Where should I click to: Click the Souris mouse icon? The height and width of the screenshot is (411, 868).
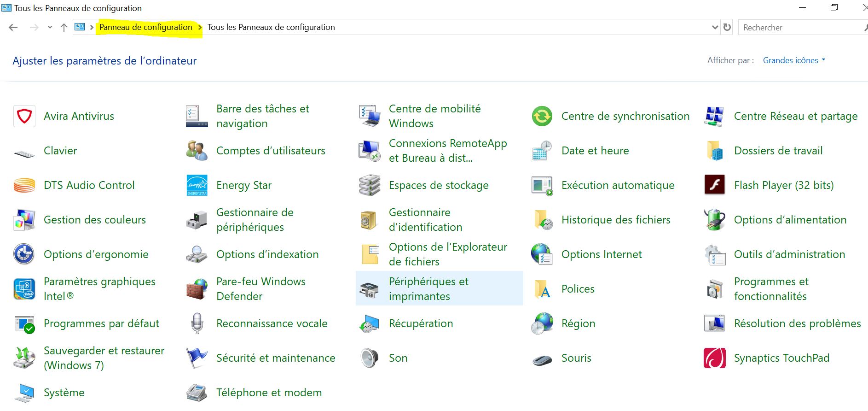click(x=542, y=359)
